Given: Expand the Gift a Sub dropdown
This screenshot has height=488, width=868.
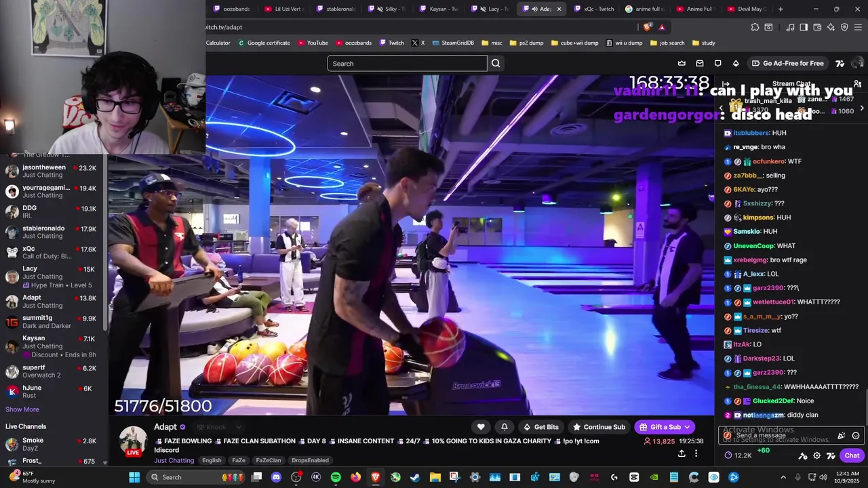Looking at the screenshot, I should [687, 427].
